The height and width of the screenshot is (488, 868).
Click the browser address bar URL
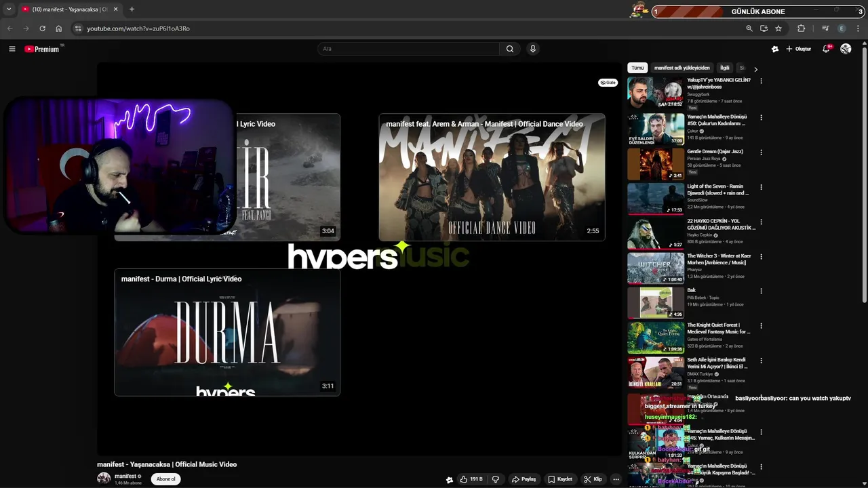click(138, 28)
